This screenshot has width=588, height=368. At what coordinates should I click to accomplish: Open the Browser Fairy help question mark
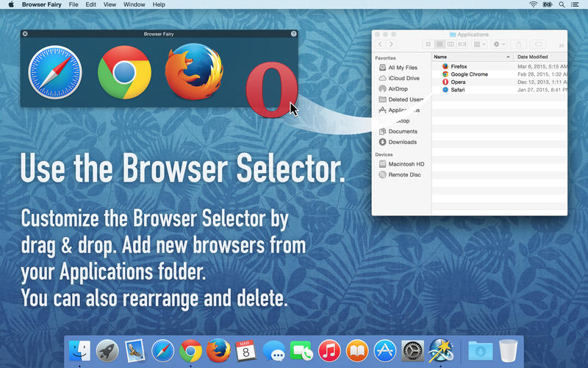294,34
